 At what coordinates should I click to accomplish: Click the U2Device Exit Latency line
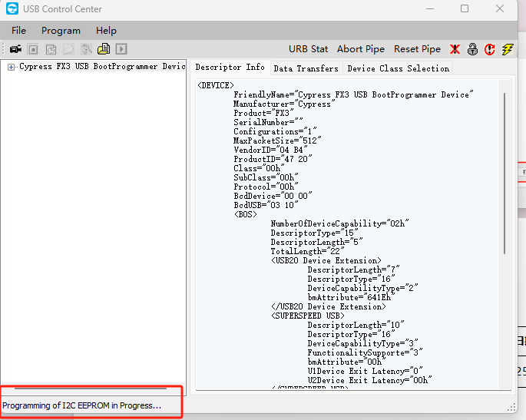click(369, 380)
